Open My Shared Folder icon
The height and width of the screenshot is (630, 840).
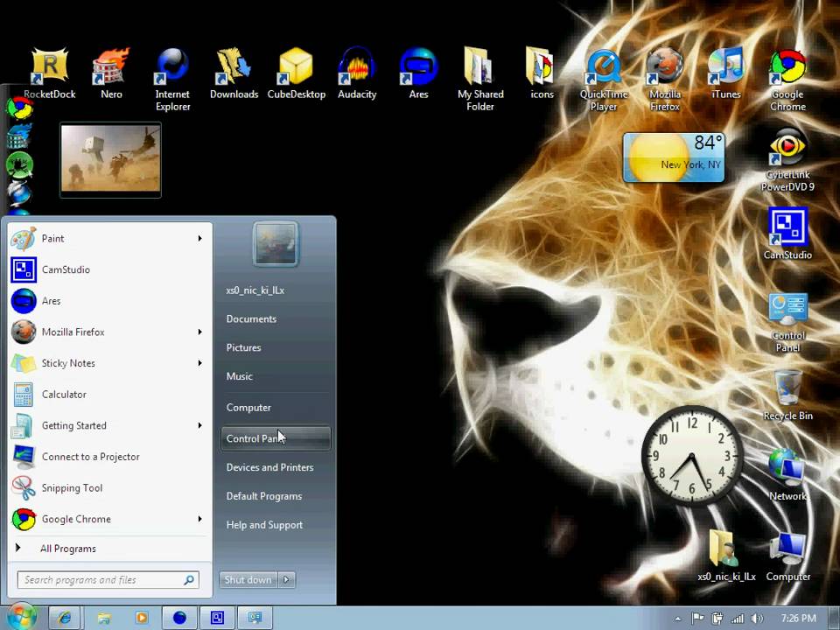480,80
